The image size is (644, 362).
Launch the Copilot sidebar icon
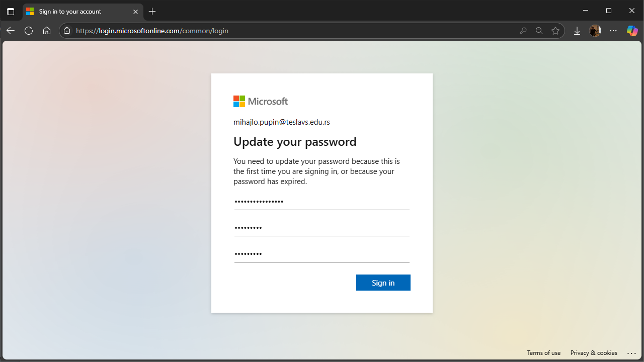click(x=632, y=31)
